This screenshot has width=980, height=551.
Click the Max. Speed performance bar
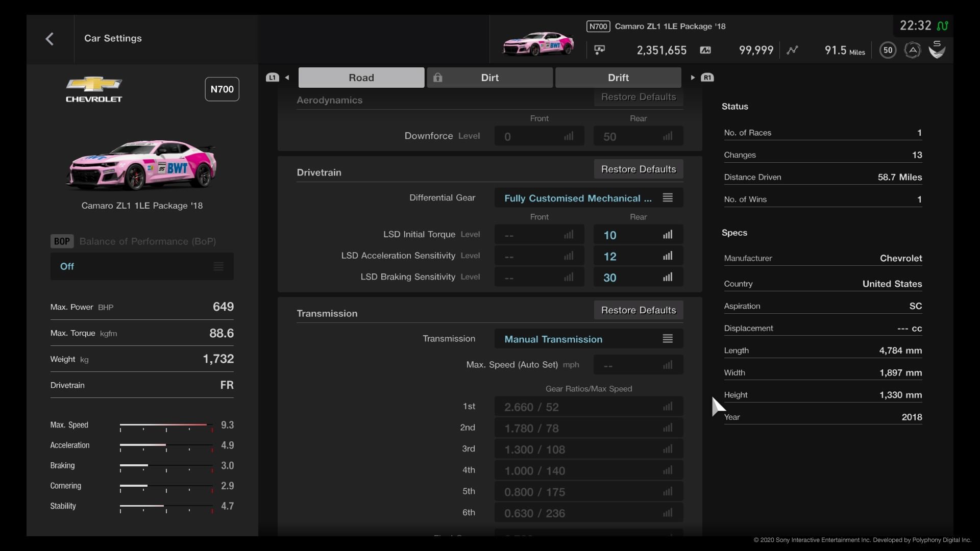click(x=166, y=426)
